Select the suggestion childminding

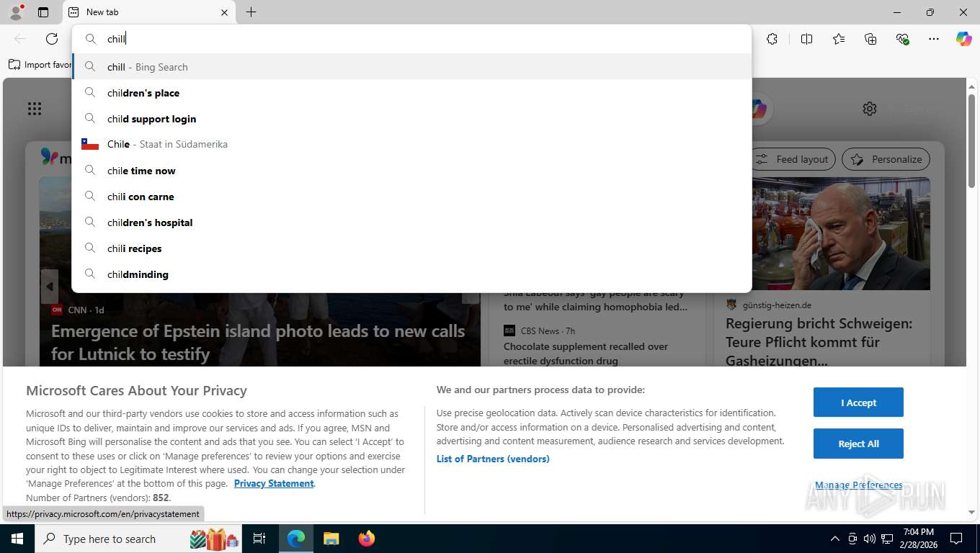(x=411, y=274)
